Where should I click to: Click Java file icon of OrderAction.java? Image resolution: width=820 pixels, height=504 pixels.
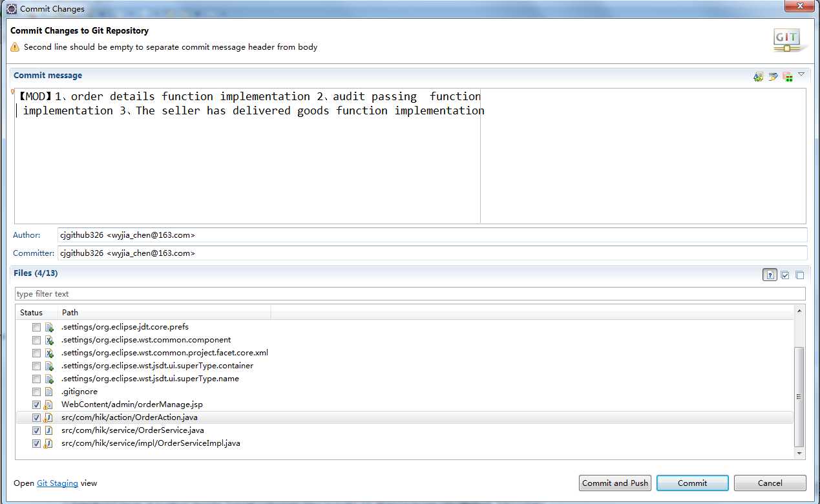48,417
